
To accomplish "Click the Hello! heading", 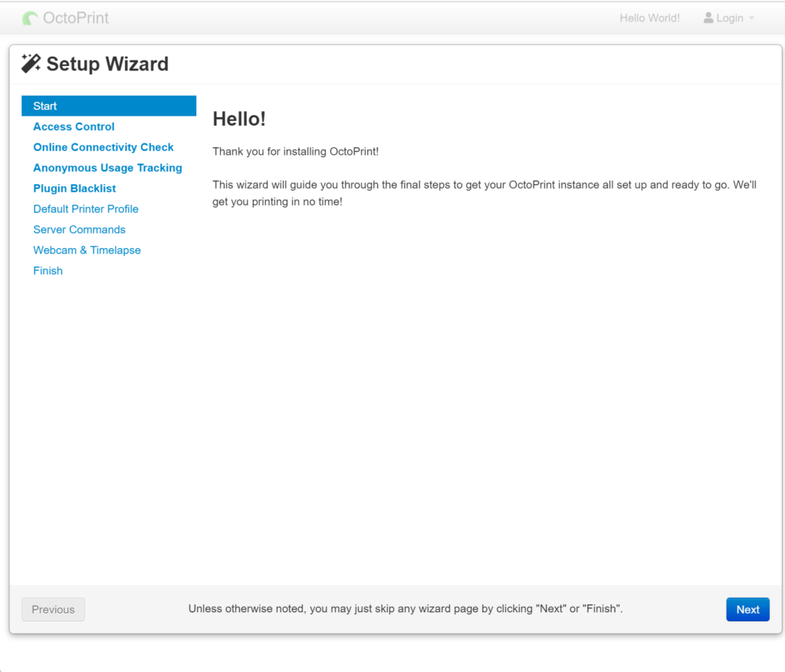I will pyautogui.click(x=239, y=119).
